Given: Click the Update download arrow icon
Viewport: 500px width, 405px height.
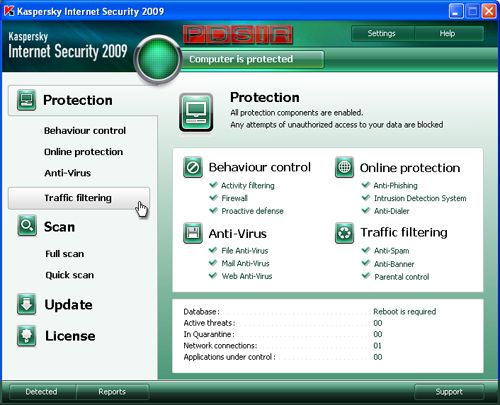Looking at the screenshot, I should [26, 304].
